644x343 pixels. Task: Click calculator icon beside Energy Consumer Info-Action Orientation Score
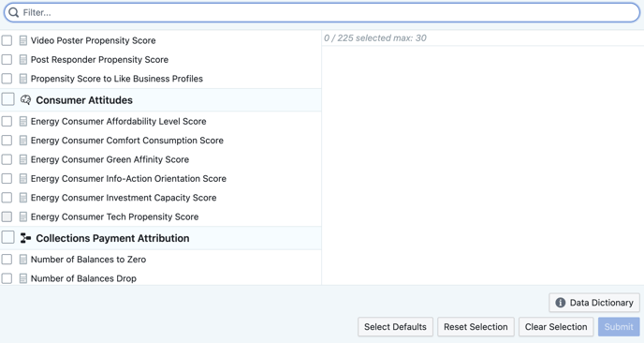[x=23, y=178]
